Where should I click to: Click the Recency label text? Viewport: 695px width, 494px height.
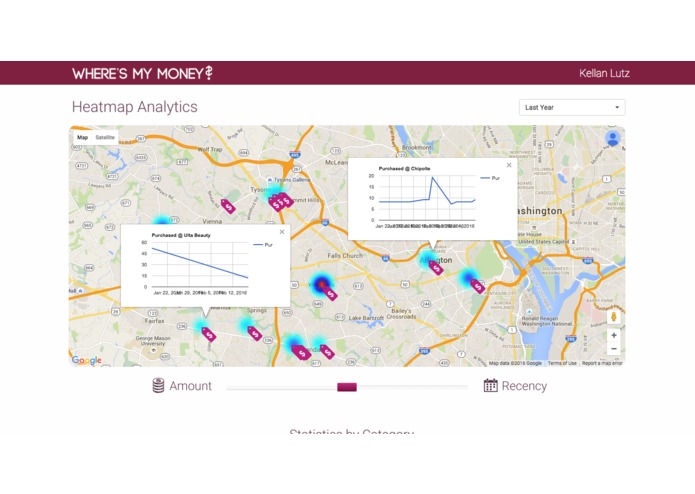point(524,386)
